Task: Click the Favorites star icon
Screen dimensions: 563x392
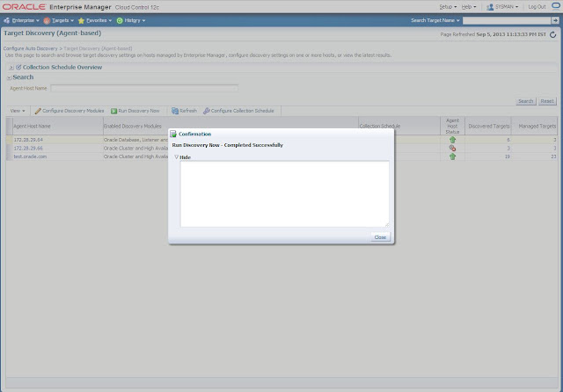Action: (x=81, y=21)
